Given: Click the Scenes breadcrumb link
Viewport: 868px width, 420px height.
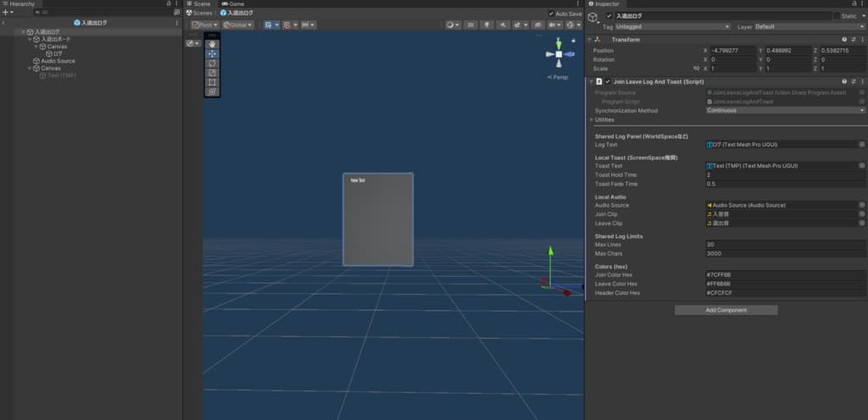Looking at the screenshot, I should click(202, 13).
